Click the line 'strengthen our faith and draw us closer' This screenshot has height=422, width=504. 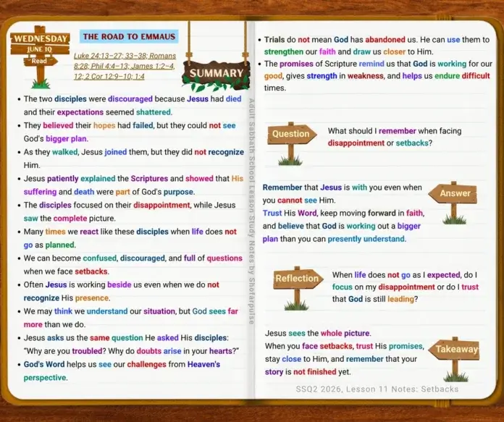point(349,51)
